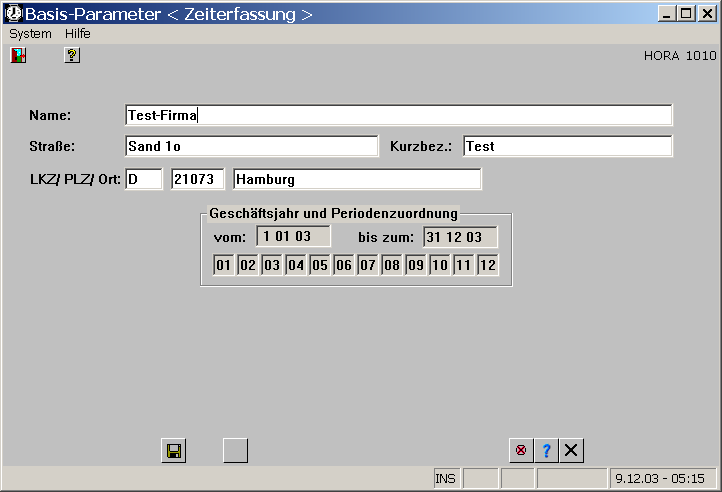Click the Straße field with Sand 1o

pos(251,146)
